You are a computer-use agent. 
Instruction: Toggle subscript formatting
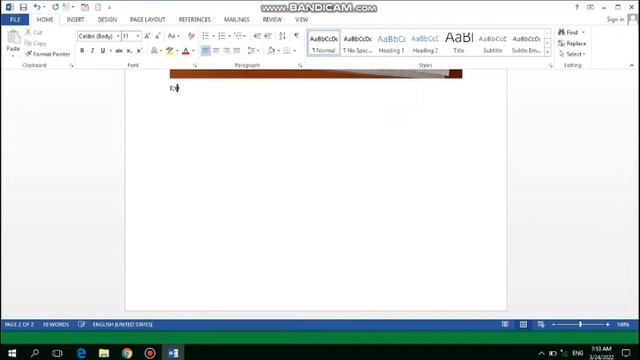tap(129, 51)
